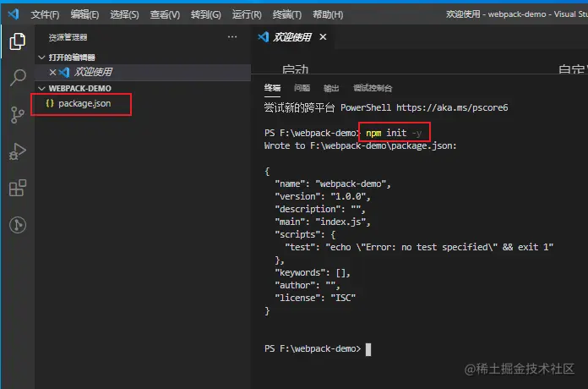Viewport: 588px width, 389px height.
Task: Open the 转到(G) menu
Action: tap(206, 14)
